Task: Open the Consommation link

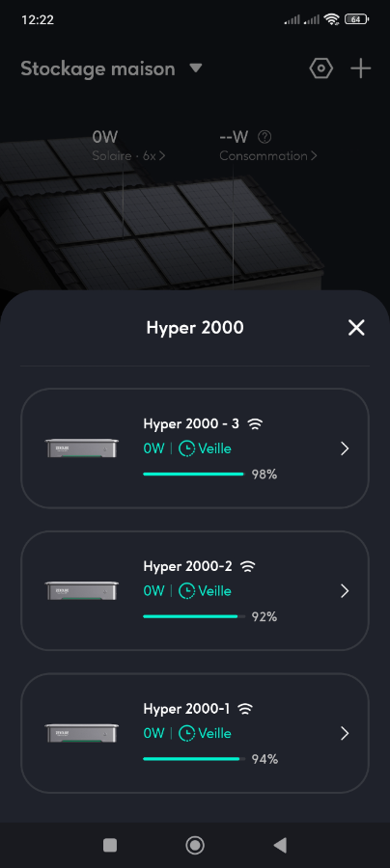Action: pyautogui.click(x=268, y=156)
